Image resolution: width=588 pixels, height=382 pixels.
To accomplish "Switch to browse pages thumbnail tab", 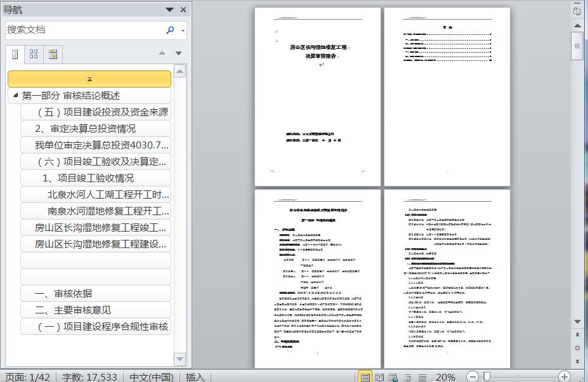I will (x=34, y=55).
